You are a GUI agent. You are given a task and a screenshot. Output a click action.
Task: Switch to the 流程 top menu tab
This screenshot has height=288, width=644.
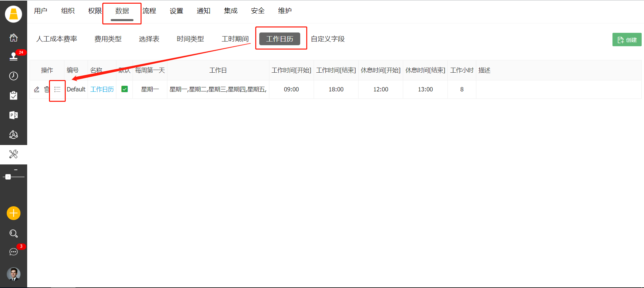pos(149,11)
